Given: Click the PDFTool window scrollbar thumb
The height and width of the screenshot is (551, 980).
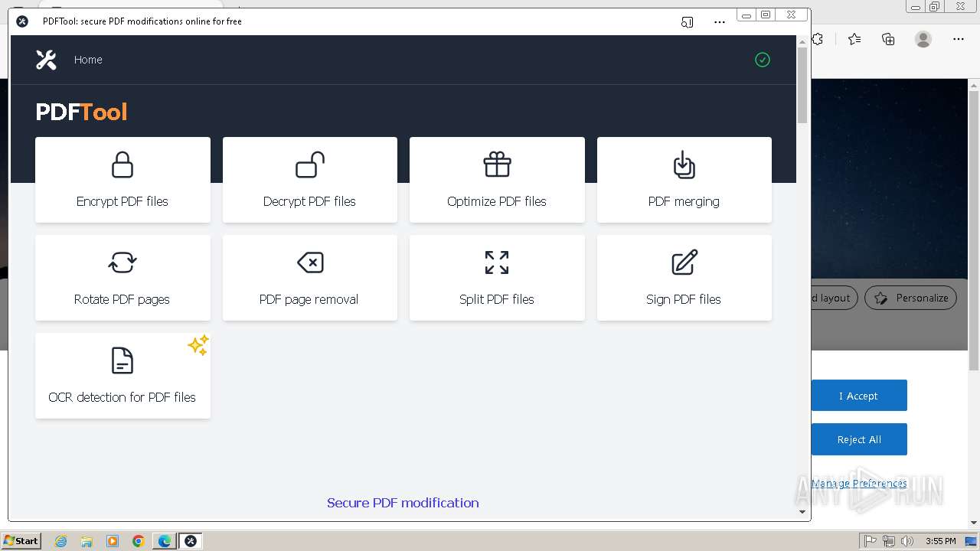Looking at the screenshot, I should [802, 85].
